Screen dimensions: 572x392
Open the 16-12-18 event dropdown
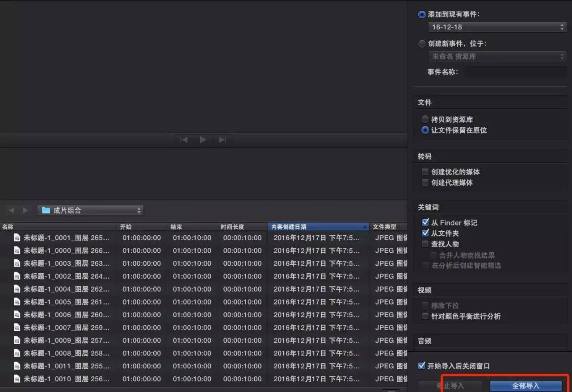(497, 27)
